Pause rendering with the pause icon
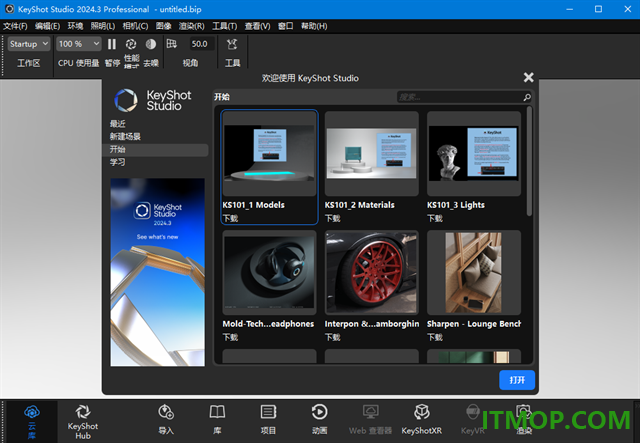The height and width of the screenshot is (443, 640). (x=111, y=44)
